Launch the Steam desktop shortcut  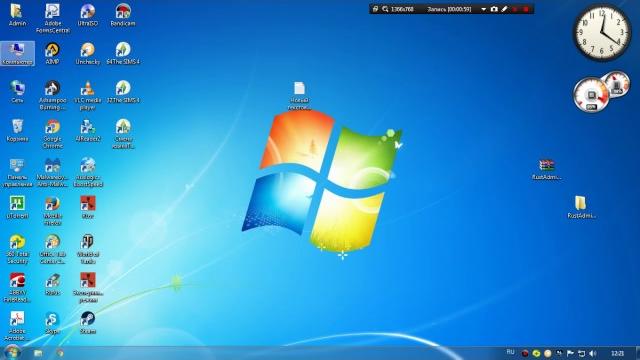pyautogui.click(x=87, y=323)
